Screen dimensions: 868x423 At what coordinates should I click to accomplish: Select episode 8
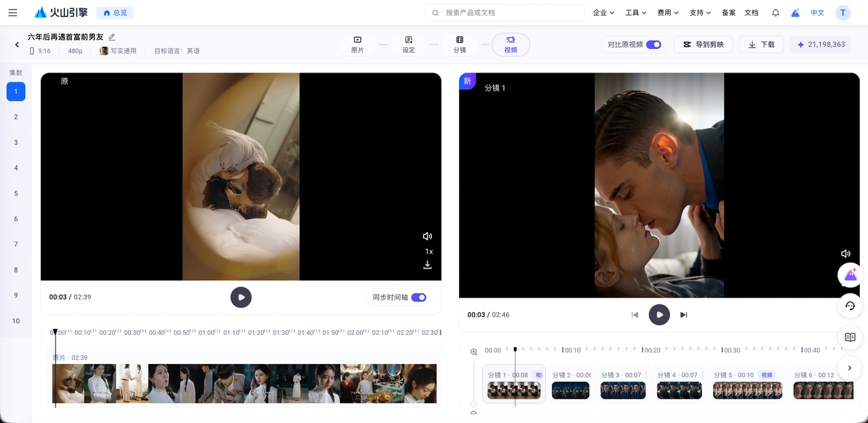16,270
